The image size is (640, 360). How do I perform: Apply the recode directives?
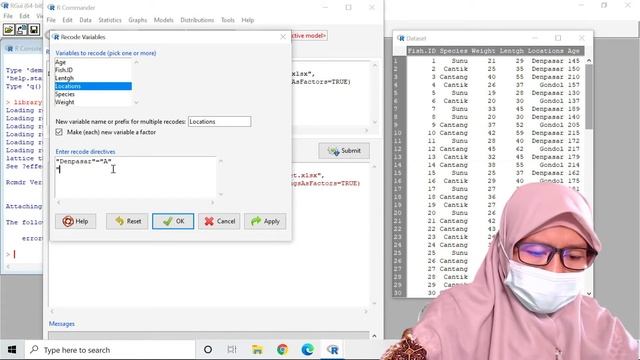pos(265,221)
